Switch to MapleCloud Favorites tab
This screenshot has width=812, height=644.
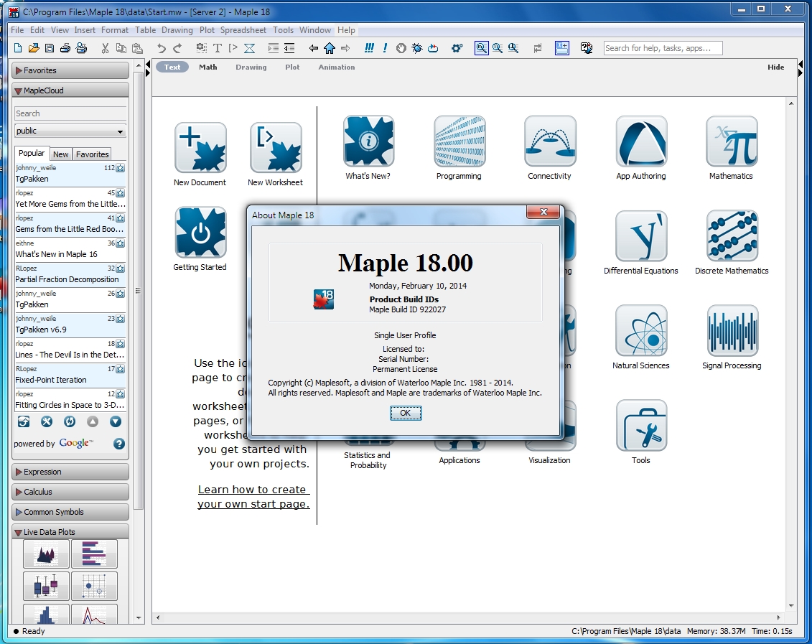[x=92, y=154]
